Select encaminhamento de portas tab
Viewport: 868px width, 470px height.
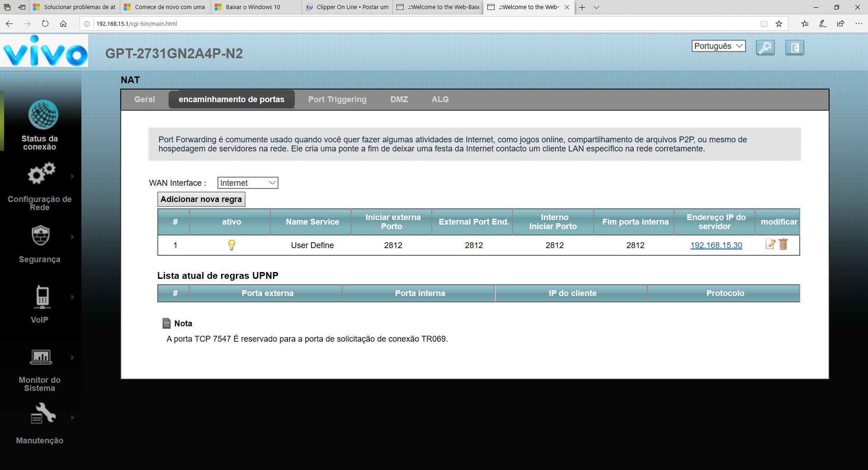[231, 99]
